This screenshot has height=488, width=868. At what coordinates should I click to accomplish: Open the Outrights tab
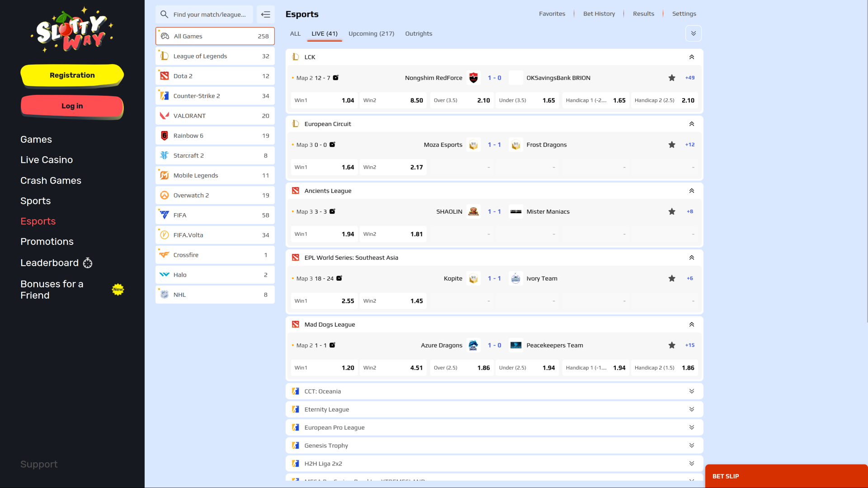click(x=419, y=33)
